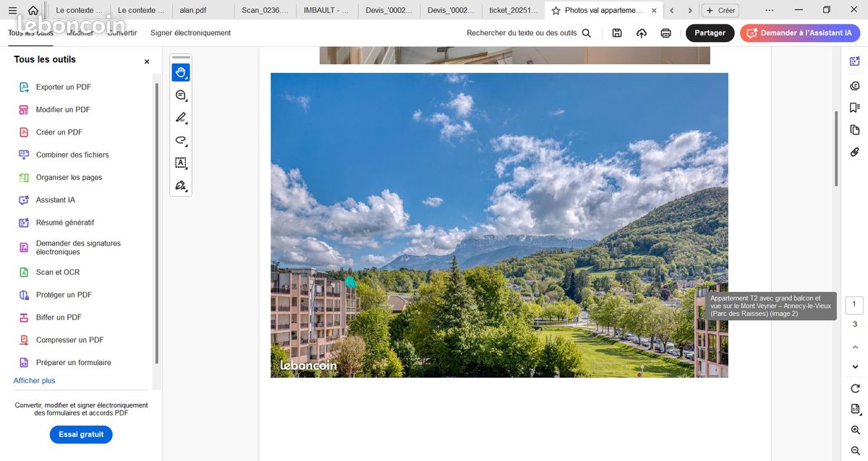Open the hamburger main menu
The image size is (868, 461).
[x=12, y=10]
